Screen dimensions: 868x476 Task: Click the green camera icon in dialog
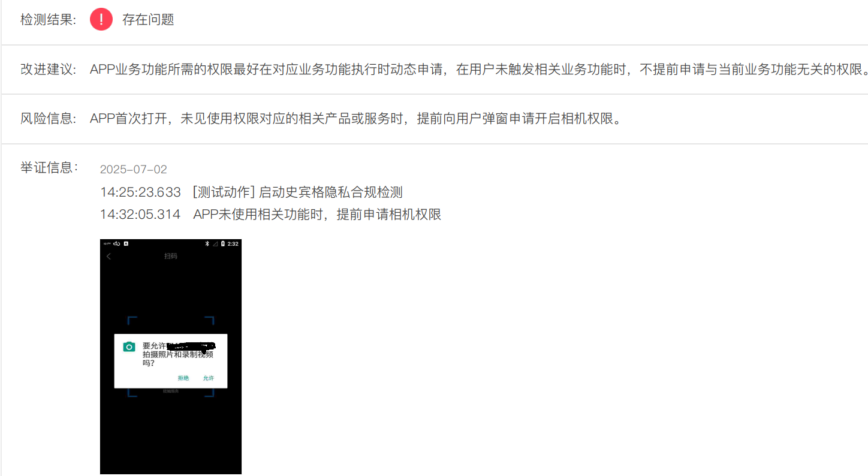pyautogui.click(x=129, y=347)
